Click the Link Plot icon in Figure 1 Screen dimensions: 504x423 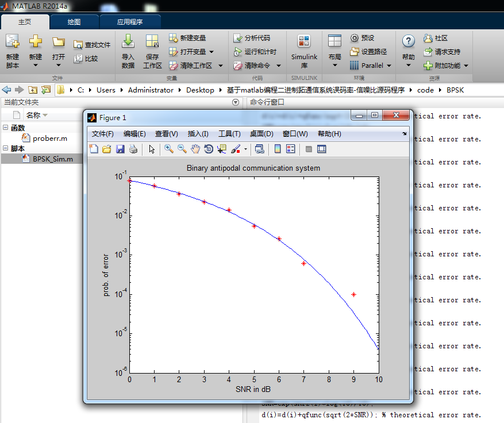pos(259,149)
